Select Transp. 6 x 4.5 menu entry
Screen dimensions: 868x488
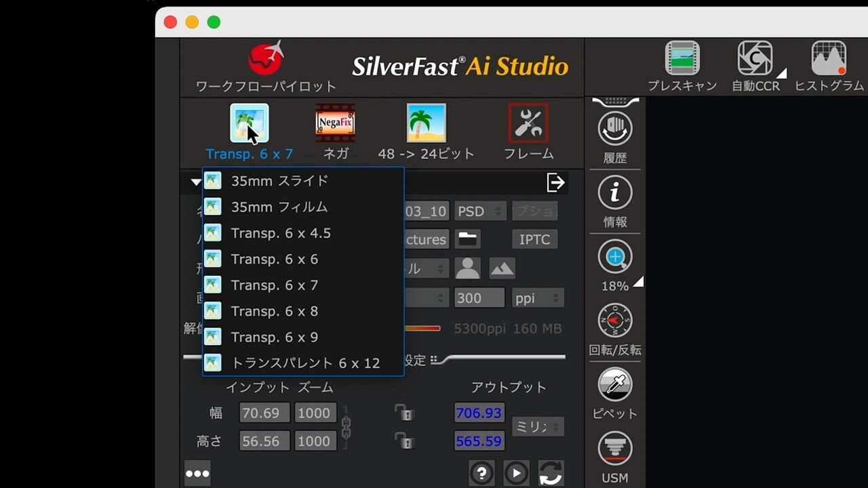point(303,233)
